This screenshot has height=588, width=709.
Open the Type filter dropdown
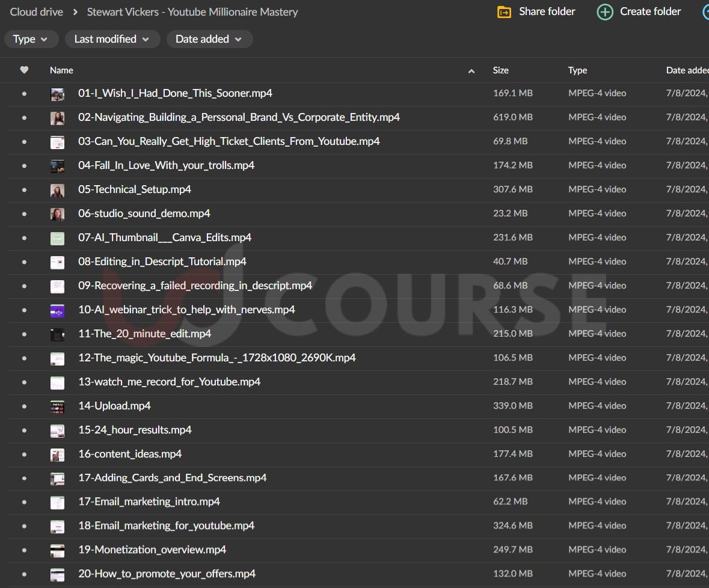31,39
